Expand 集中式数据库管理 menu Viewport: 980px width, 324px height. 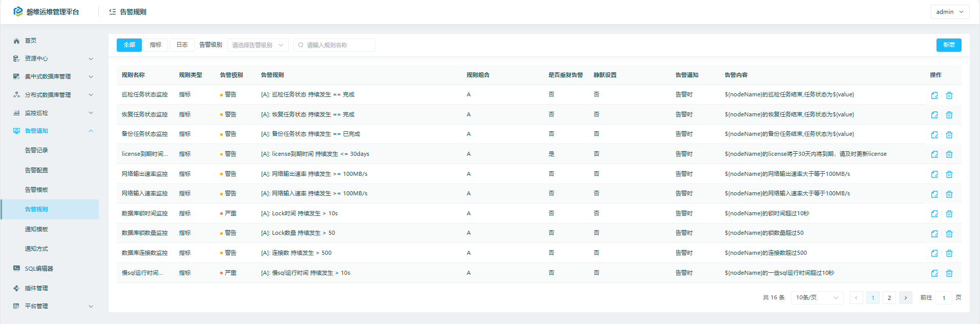50,76
